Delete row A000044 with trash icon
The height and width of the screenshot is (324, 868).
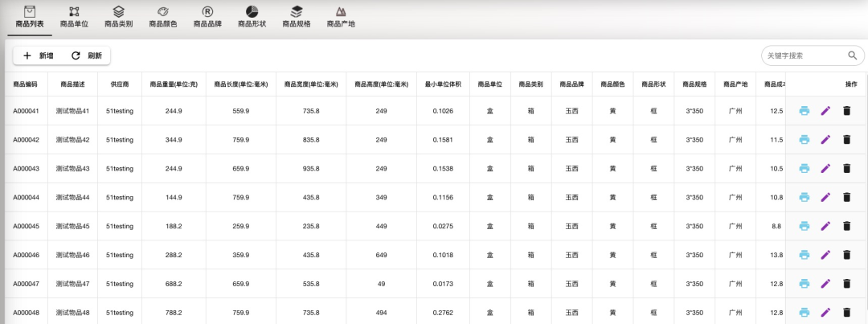click(846, 197)
